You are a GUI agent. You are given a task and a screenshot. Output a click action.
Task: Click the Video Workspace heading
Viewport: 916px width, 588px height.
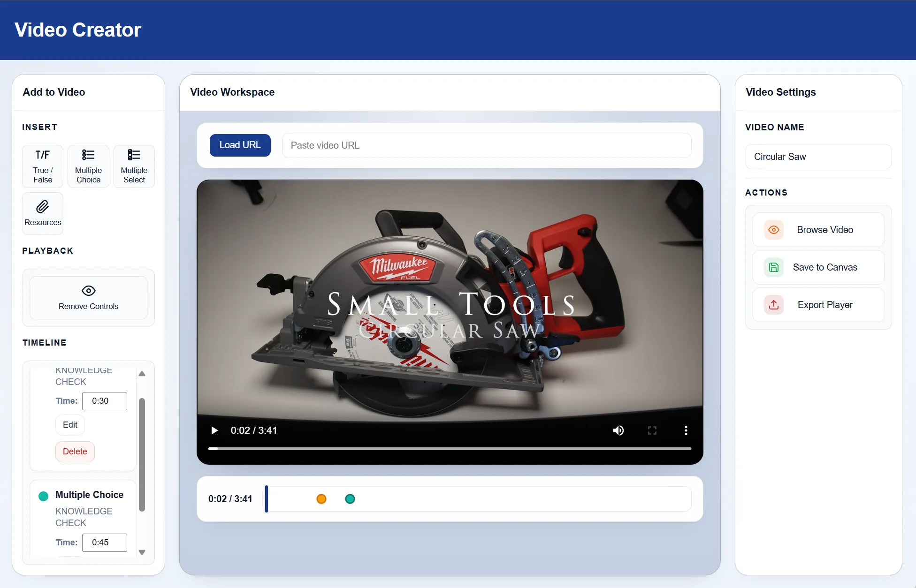tap(232, 92)
